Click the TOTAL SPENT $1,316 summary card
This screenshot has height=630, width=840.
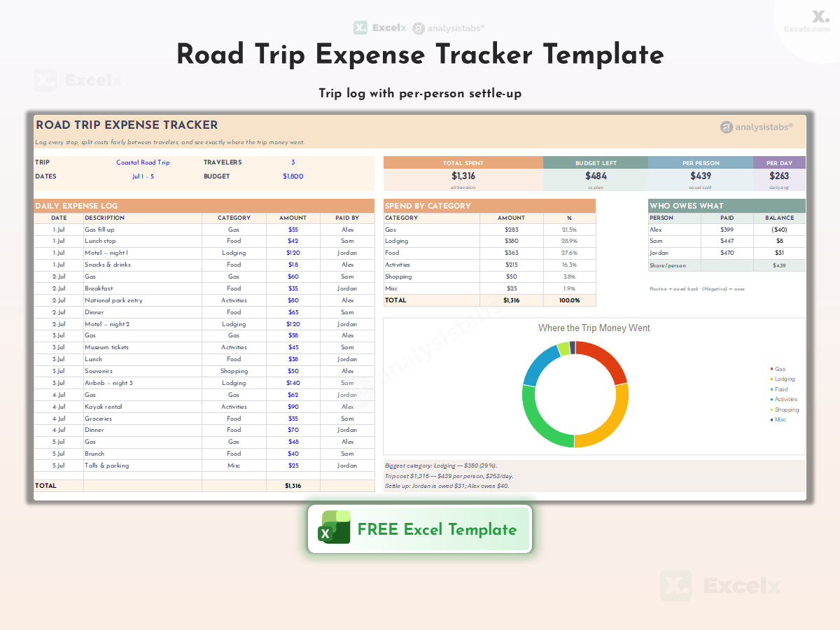point(463,174)
